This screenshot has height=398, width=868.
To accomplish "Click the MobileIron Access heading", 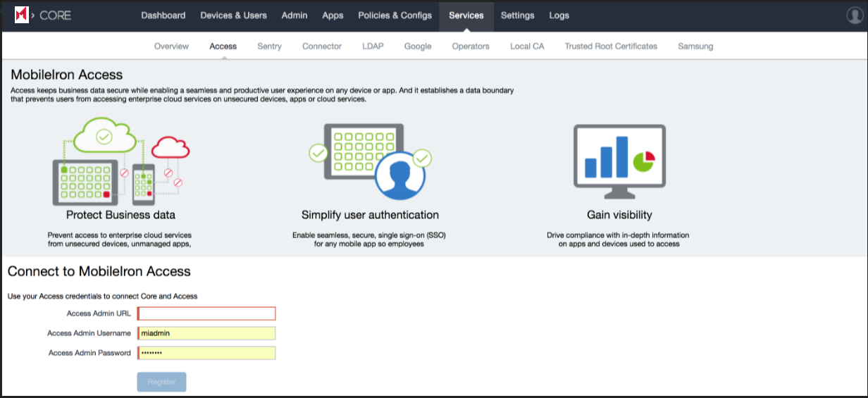I will [67, 75].
